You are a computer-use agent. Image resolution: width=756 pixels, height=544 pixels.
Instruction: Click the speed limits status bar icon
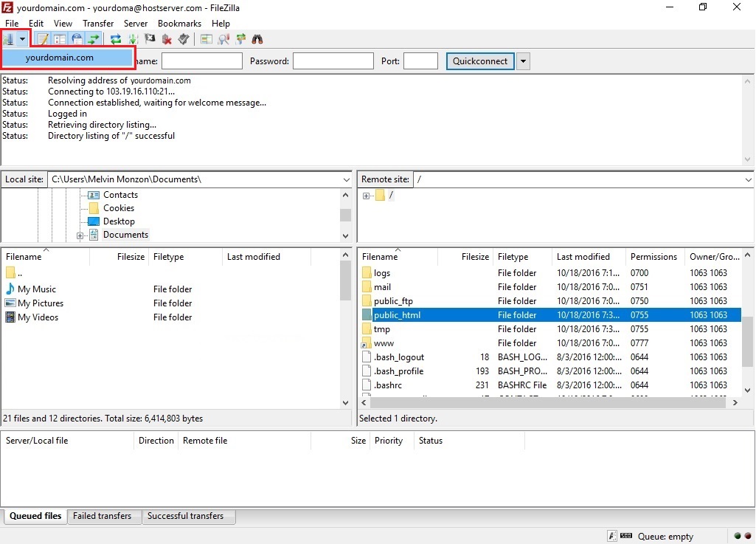coord(626,536)
